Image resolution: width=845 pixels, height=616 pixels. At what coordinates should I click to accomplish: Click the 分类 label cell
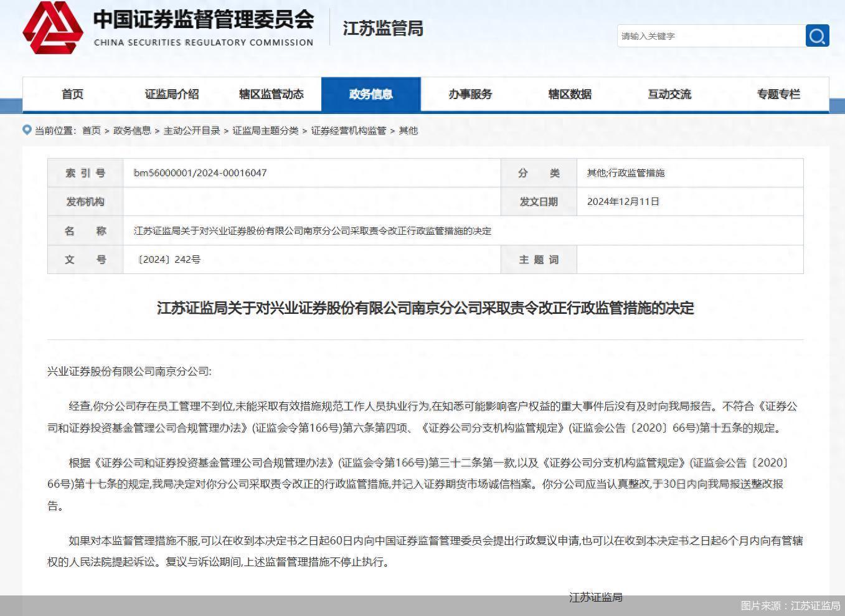point(539,173)
